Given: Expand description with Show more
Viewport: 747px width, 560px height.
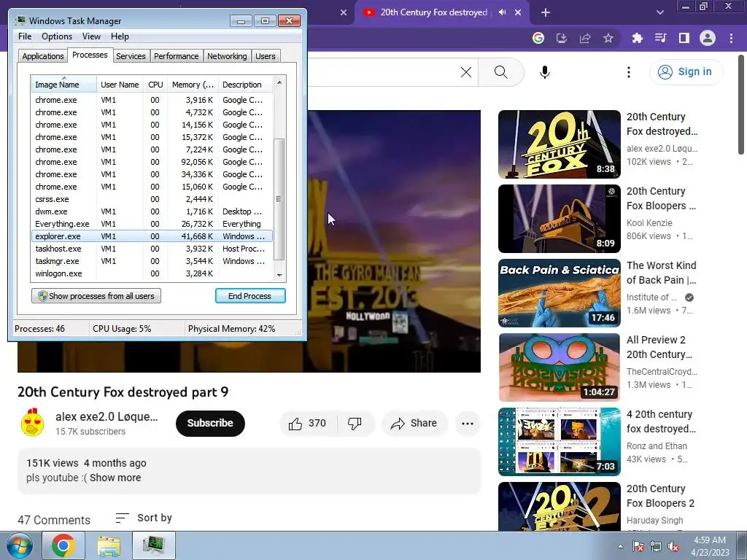Looking at the screenshot, I should point(115,478).
